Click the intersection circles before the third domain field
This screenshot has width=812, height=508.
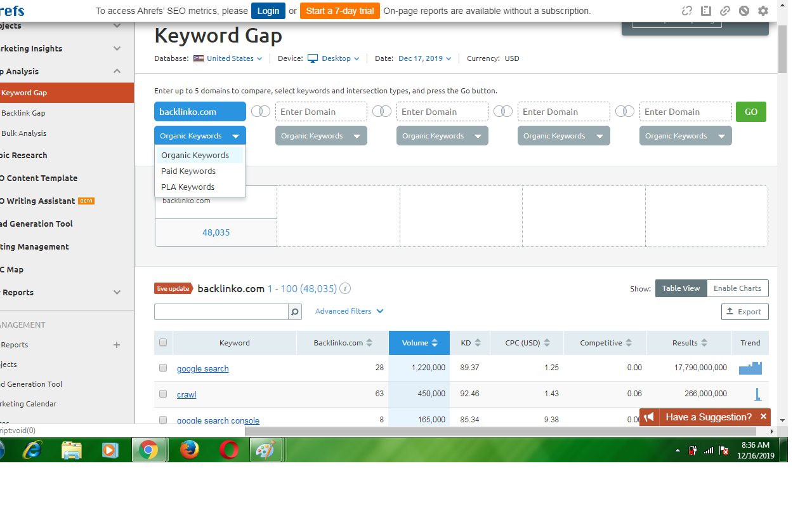382,111
